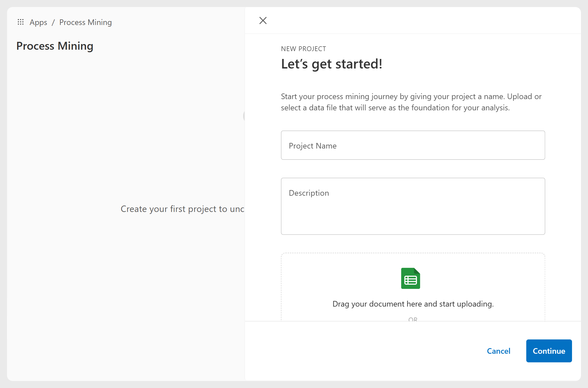Click the NEW PROJECT label
588x388 pixels.
(303, 49)
